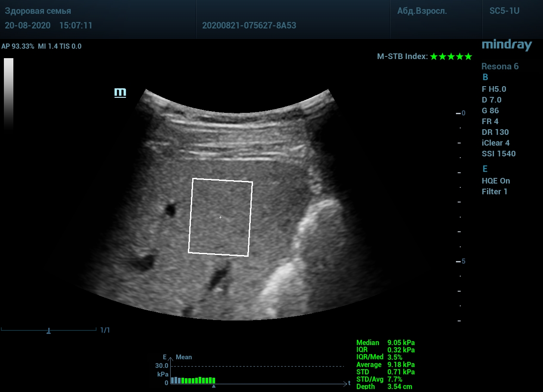Image resolution: width=543 pixels, height=392 pixels.
Task: Click the triangle marker under the Mean graph
Action: (x=214, y=386)
